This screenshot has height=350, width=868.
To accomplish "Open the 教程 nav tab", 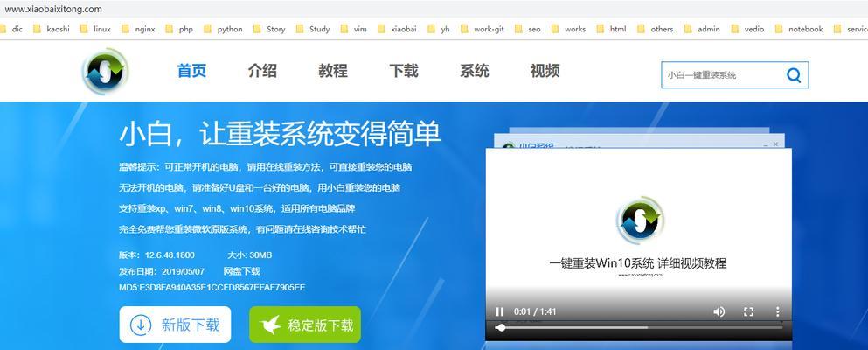I will 333,71.
